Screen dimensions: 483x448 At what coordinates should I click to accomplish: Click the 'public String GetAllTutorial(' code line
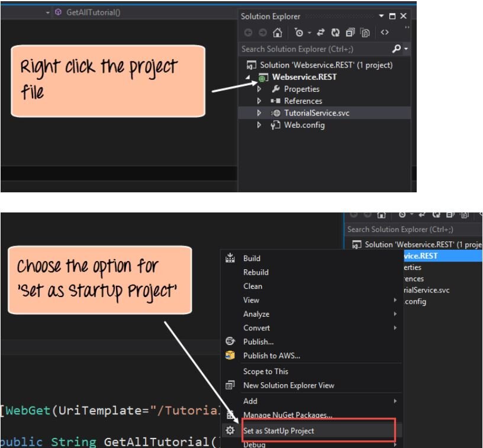click(110, 441)
